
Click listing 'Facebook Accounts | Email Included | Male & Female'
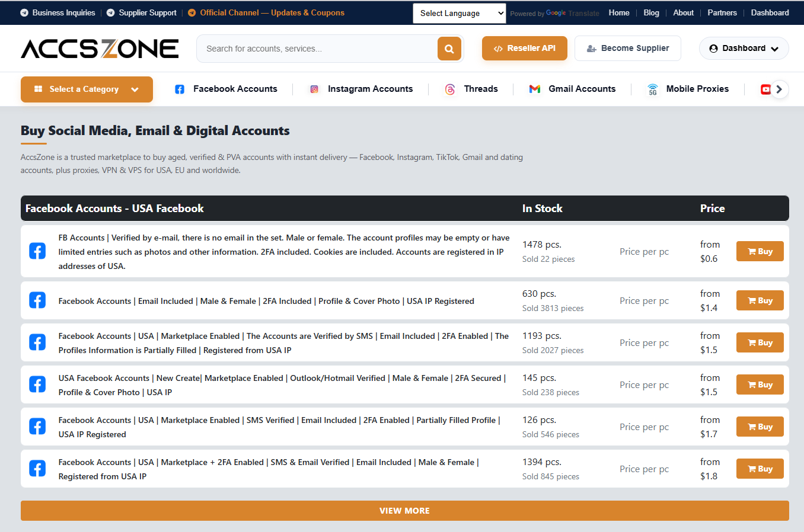pos(266,301)
